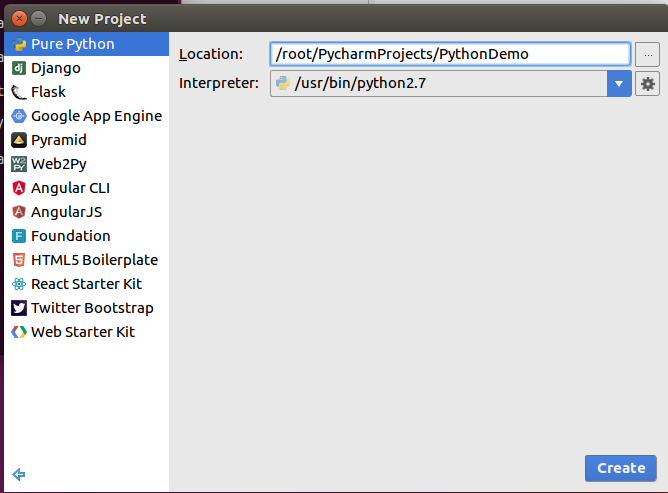Select Django project type
Viewport: 668px width, 493px height.
pos(86,68)
